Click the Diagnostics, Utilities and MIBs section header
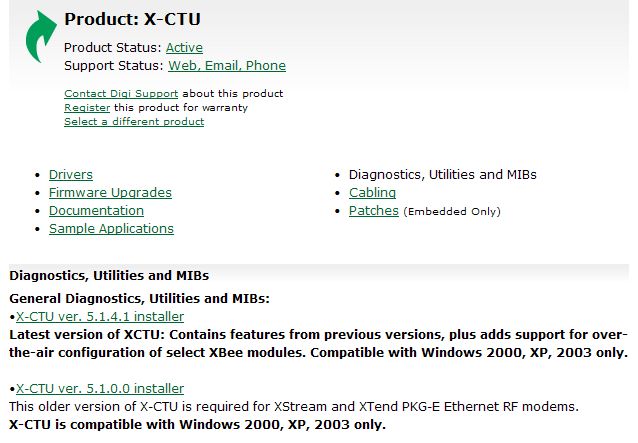This screenshot has width=638, height=443. point(109,275)
